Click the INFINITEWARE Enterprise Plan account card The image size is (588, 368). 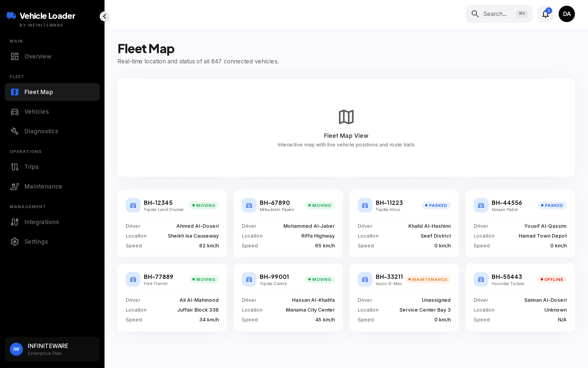click(x=52, y=349)
